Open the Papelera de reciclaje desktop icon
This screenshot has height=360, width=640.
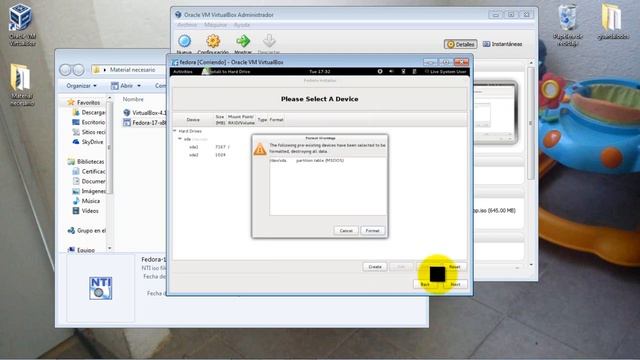click(568, 25)
